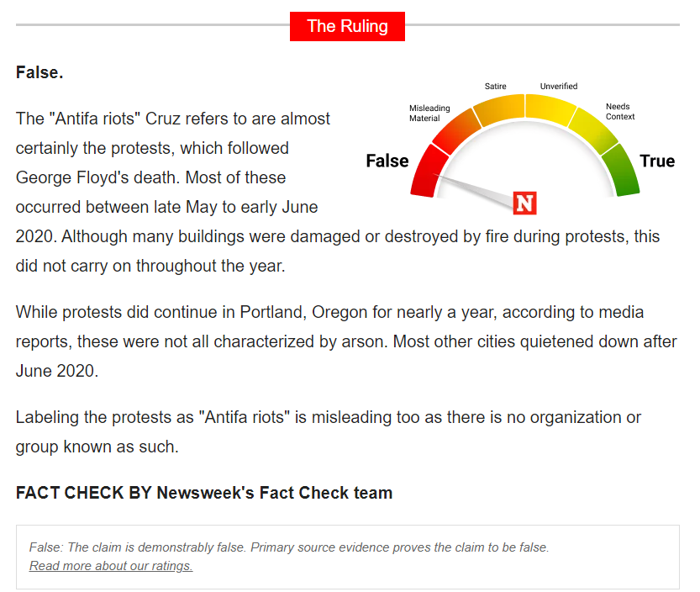Click the Misleading Material gauge segment
The image size is (700, 592).
(456, 131)
